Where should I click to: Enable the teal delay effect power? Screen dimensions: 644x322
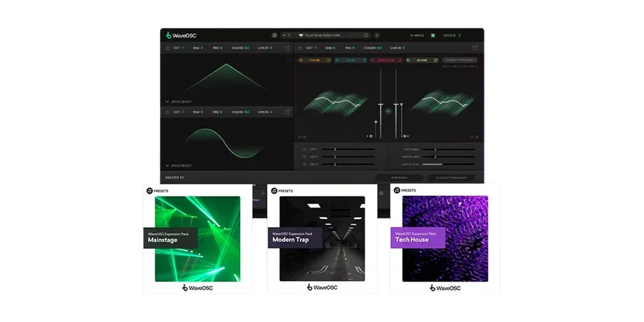[337, 60]
